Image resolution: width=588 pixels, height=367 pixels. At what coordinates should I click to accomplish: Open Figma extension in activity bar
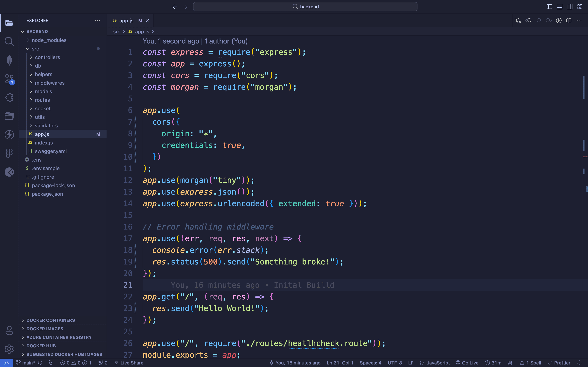[9, 153]
